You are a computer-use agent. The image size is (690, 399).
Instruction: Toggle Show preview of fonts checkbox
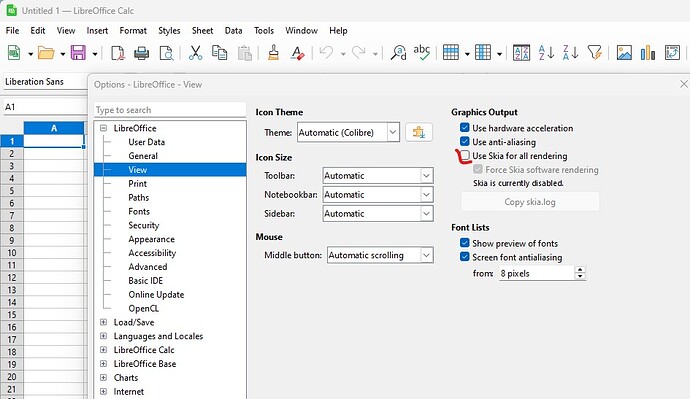pyautogui.click(x=465, y=243)
